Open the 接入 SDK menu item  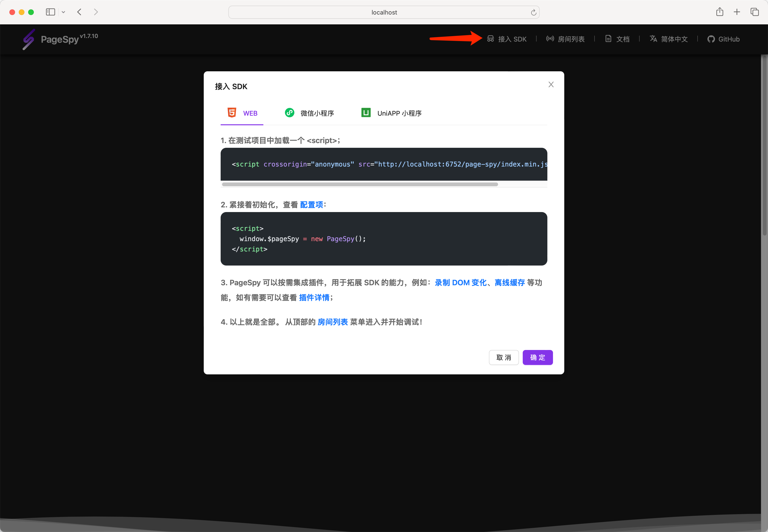pyautogui.click(x=507, y=39)
